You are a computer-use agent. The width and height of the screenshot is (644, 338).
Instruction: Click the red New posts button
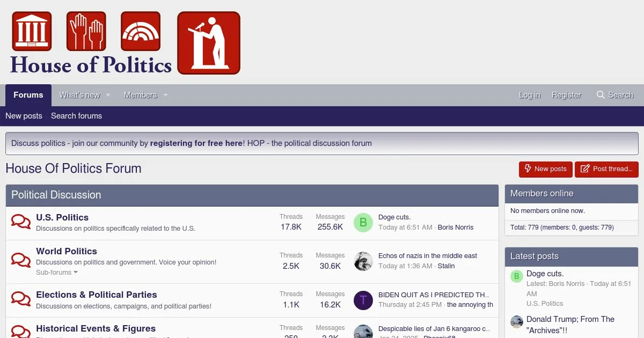point(545,169)
